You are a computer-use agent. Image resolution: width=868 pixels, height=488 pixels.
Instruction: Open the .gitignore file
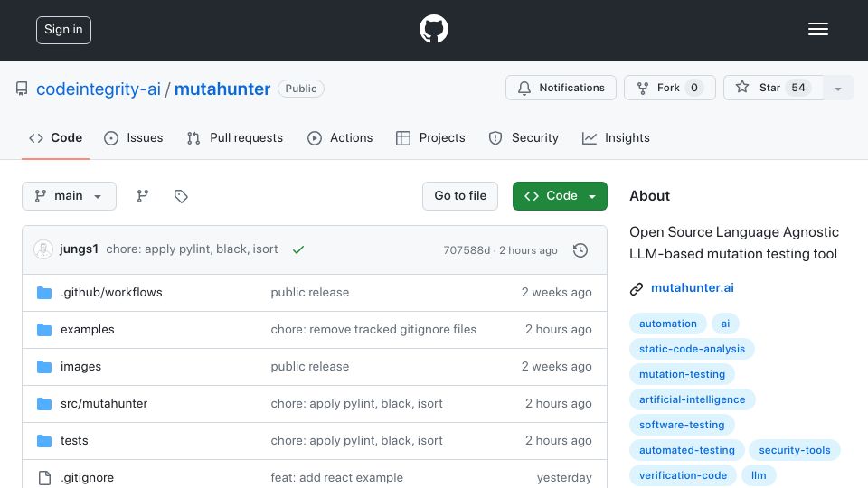pyautogui.click(x=87, y=477)
